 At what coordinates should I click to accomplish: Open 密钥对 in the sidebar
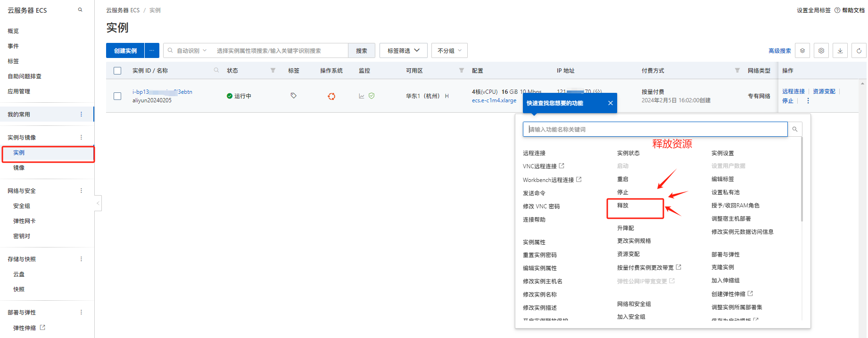(x=22, y=236)
